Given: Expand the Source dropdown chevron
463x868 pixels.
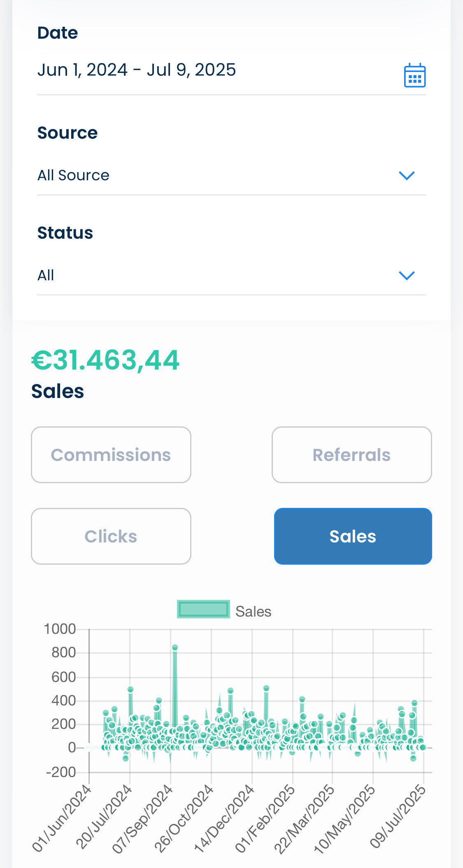Looking at the screenshot, I should [407, 176].
